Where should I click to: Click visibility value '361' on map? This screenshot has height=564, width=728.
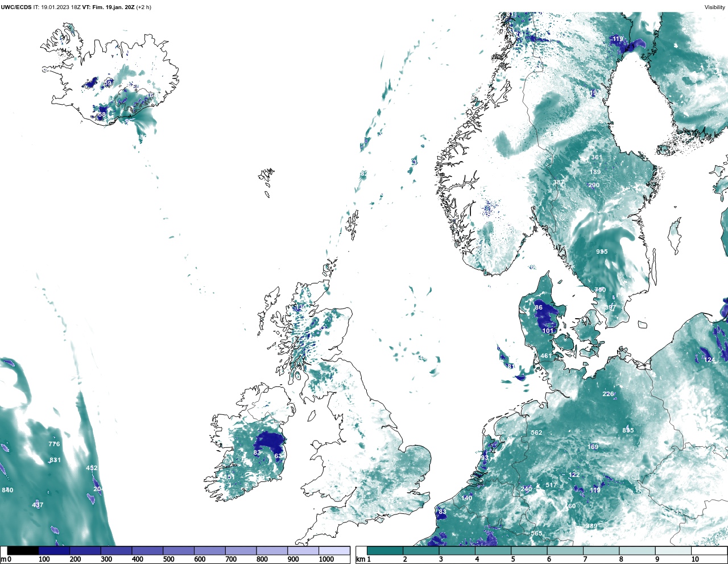pos(596,158)
